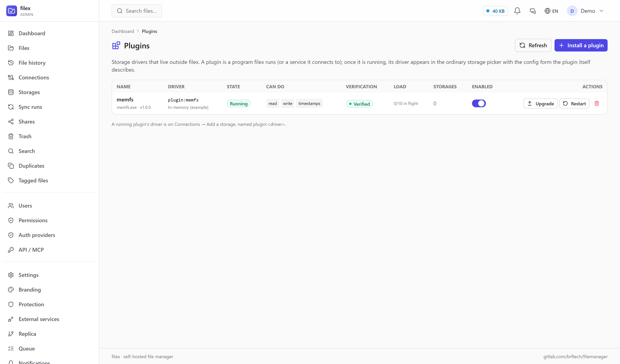
Task: Click the VERIFICATION column header
Action: pyautogui.click(x=361, y=87)
